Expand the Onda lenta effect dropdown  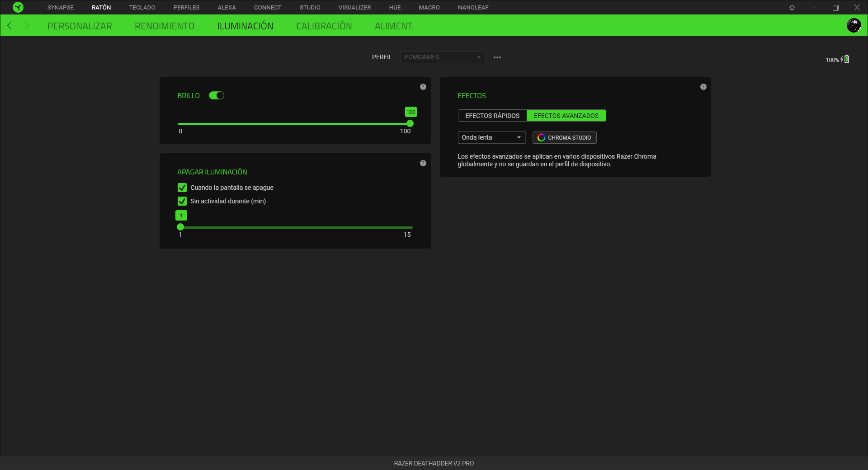(491, 137)
